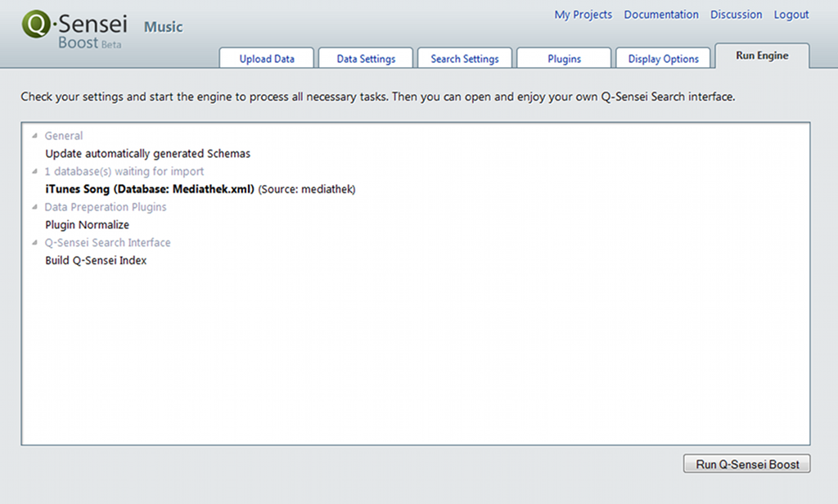Go to the Plugins tab

(x=564, y=58)
